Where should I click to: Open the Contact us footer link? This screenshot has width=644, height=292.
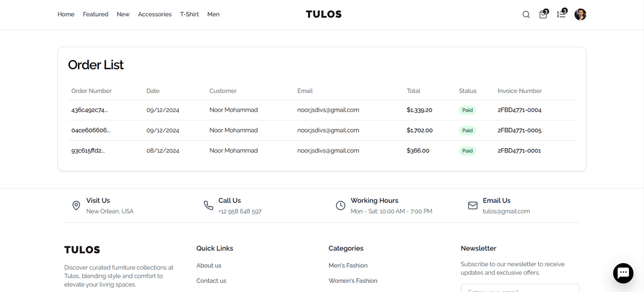pyautogui.click(x=211, y=281)
